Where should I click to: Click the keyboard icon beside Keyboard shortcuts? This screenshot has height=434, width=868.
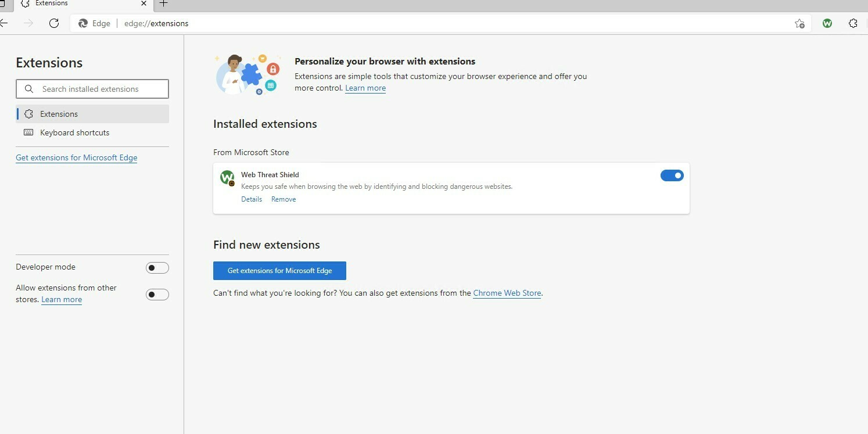pos(28,132)
